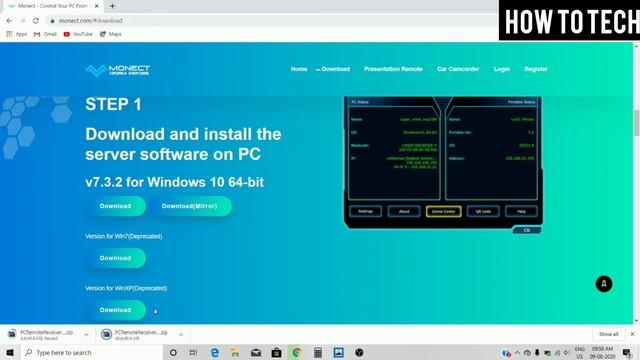This screenshot has height=360, width=640.
Task: Go back using the browser back arrow
Action: pos(9,20)
